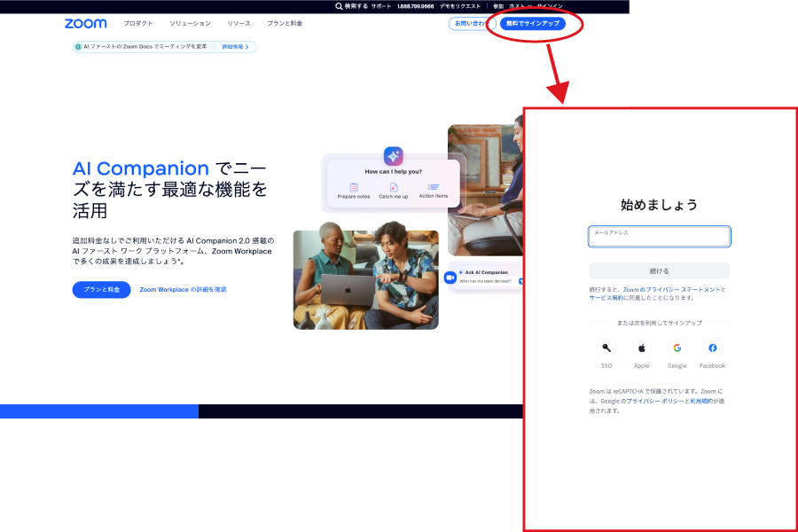Click the Action items icon
The height and width of the screenshot is (532, 798).
[x=434, y=187]
